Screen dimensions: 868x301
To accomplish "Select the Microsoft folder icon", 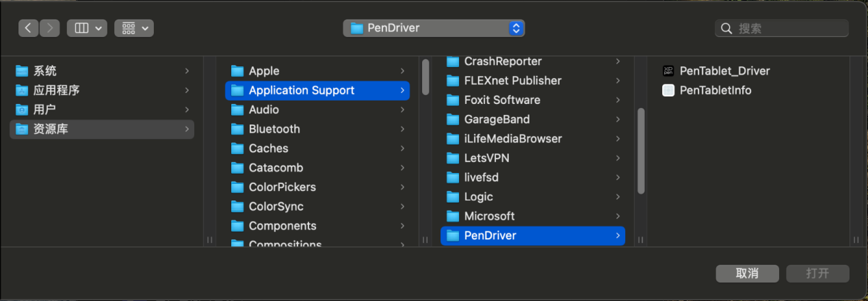I will pos(453,216).
